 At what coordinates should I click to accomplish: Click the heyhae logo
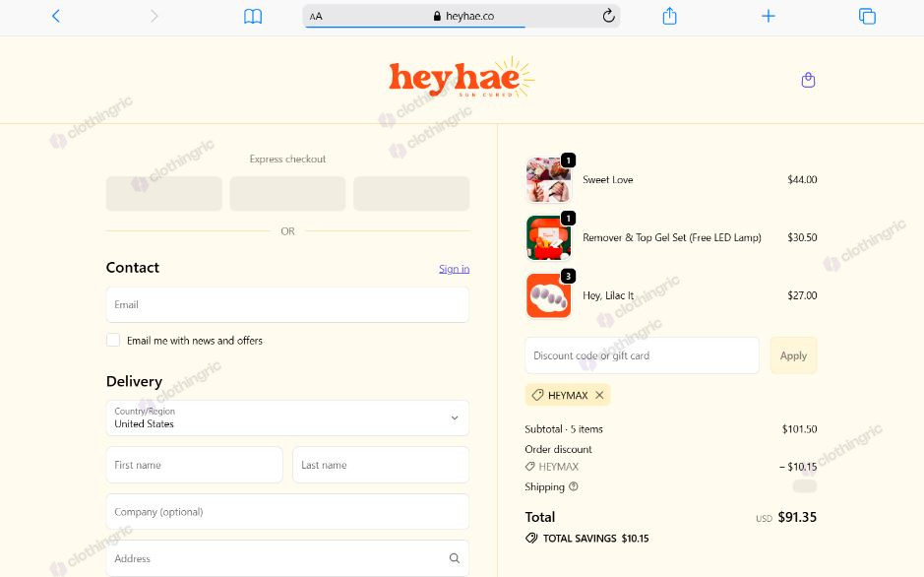point(462,78)
